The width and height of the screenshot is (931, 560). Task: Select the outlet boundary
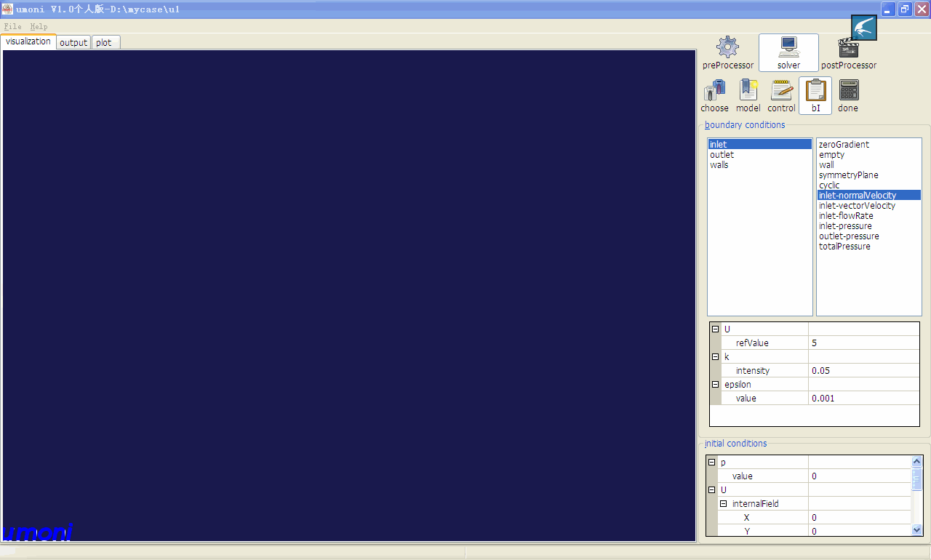722,154
